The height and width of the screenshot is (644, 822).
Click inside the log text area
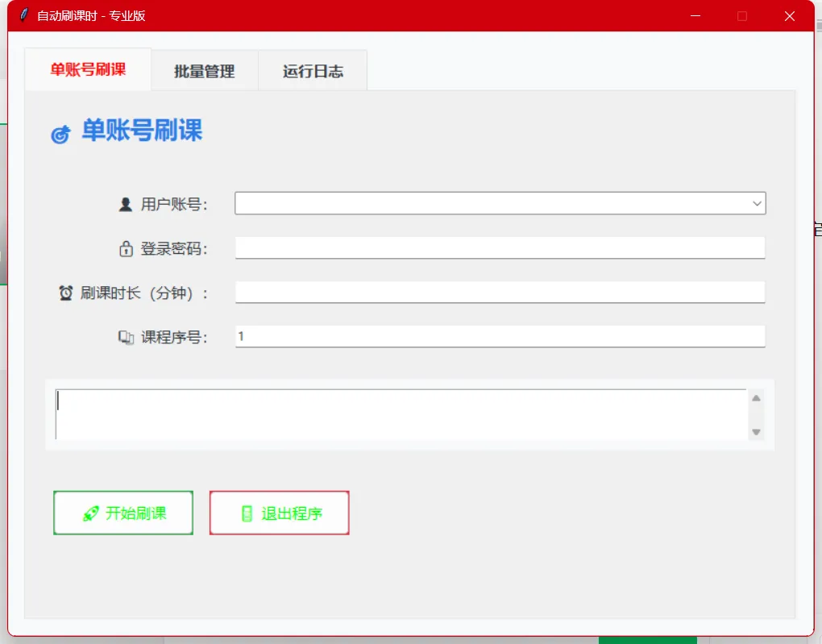pos(401,414)
